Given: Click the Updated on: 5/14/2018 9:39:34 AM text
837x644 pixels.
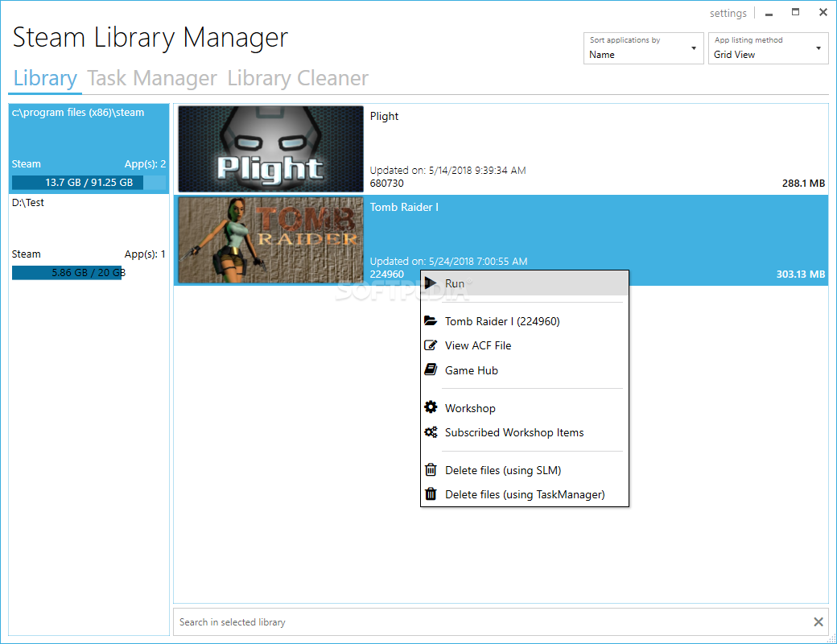Looking at the screenshot, I should 447,171.
